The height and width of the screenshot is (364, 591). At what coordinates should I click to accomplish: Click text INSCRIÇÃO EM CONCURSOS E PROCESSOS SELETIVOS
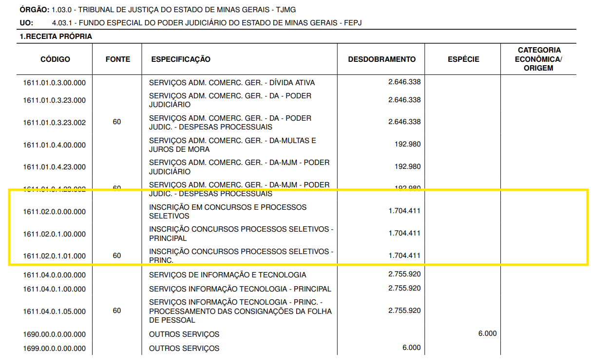(x=228, y=212)
